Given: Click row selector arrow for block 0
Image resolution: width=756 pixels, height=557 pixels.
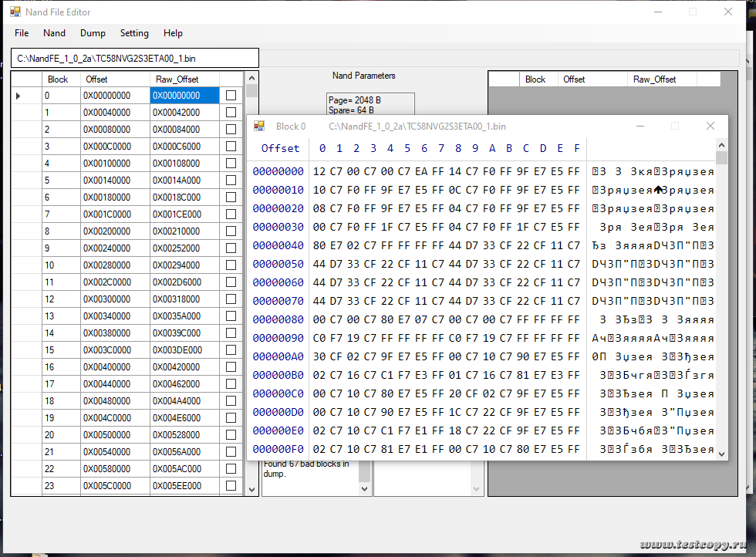Looking at the screenshot, I should point(19,96).
